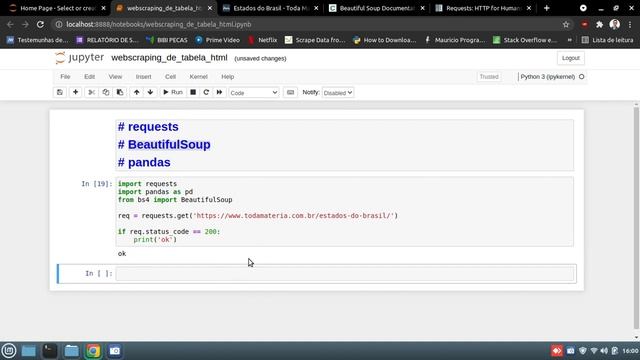Click the Python 3 (ipykernel) kernel name

coord(547,77)
